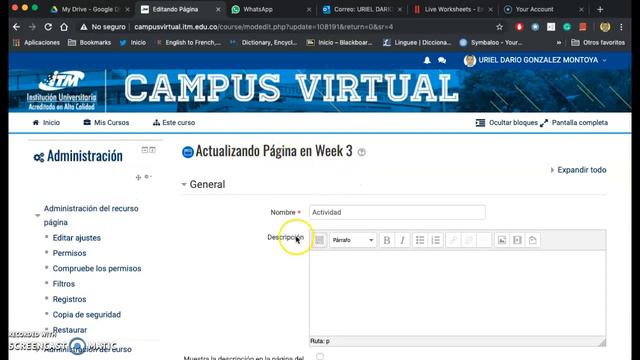The width and height of the screenshot is (640, 360).
Task: Close the Editando Página tab
Action: point(218,9)
